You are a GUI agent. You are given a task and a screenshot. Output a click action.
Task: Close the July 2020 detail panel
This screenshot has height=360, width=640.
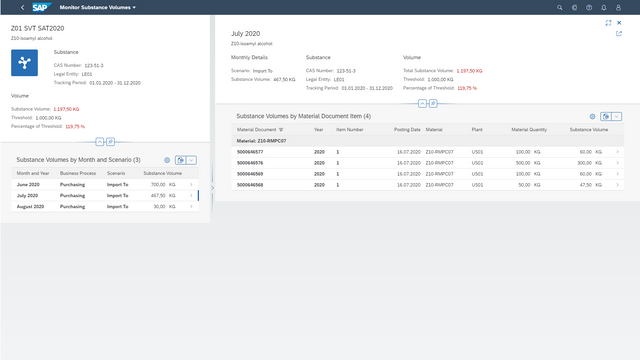click(x=619, y=23)
